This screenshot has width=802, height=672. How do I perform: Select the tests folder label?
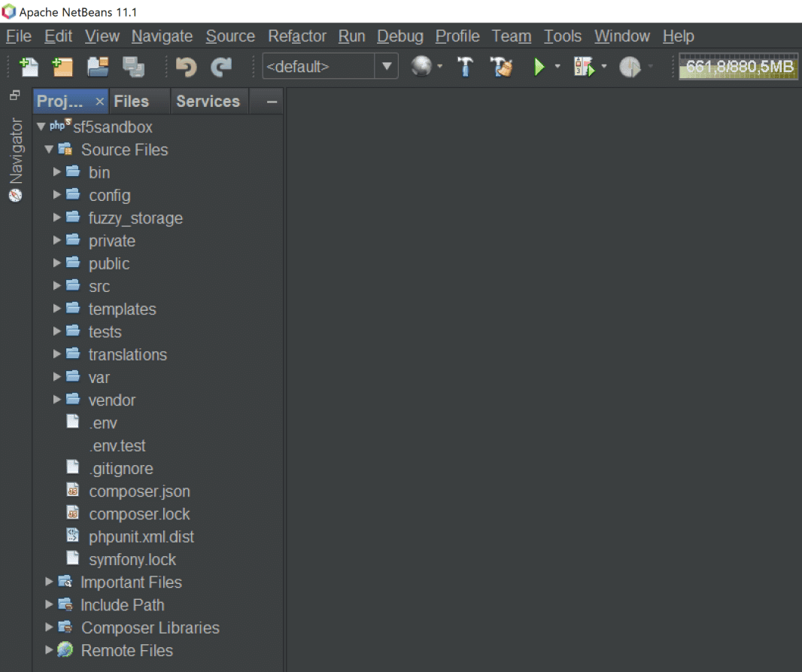tap(105, 332)
